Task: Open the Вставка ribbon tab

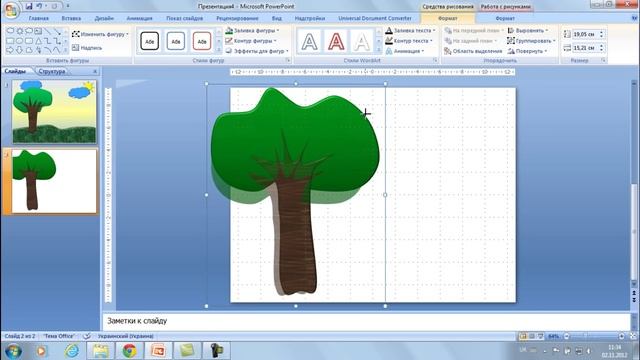Action: click(71, 18)
